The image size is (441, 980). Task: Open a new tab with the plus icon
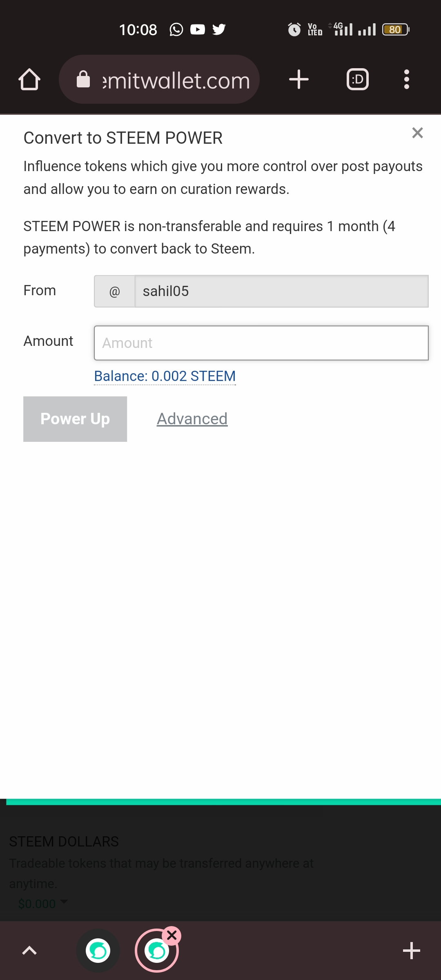coord(299,79)
